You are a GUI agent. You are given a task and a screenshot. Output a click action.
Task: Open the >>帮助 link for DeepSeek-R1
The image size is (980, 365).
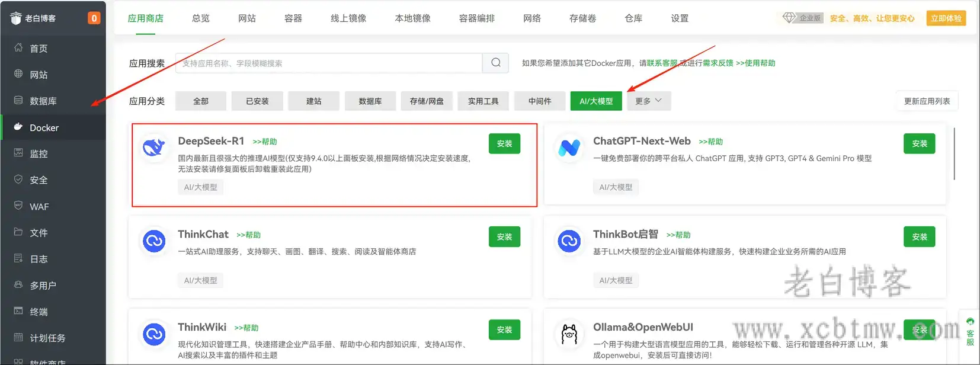click(265, 142)
